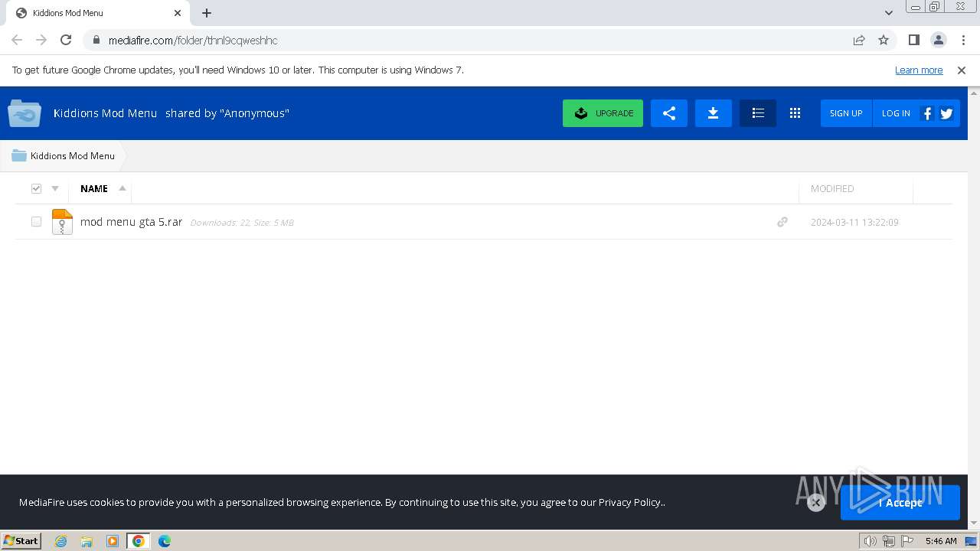Image resolution: width=980 pixels, height=551 pixels.
Task: Open the share folder icon button
Action: pyautogui.click(x=669, y=113)
